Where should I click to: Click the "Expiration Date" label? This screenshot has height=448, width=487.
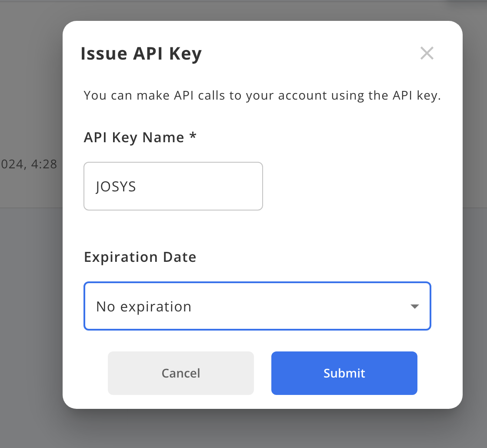pyautogui.click(x=140, y=257)
